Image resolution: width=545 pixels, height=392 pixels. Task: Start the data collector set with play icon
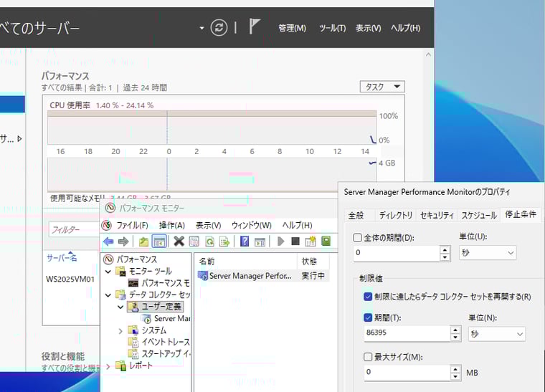click(x=281, y=242)
